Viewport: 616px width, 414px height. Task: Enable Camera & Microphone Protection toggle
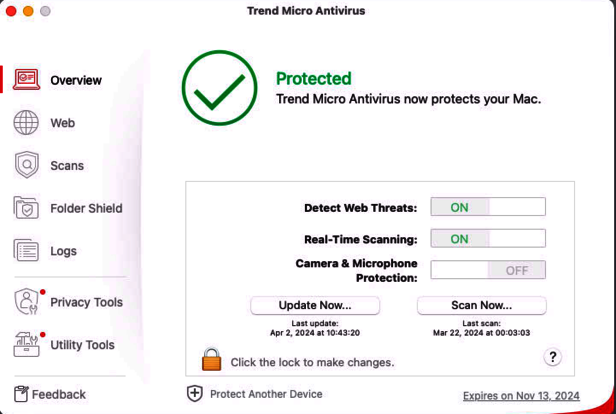tap(488, 270)
